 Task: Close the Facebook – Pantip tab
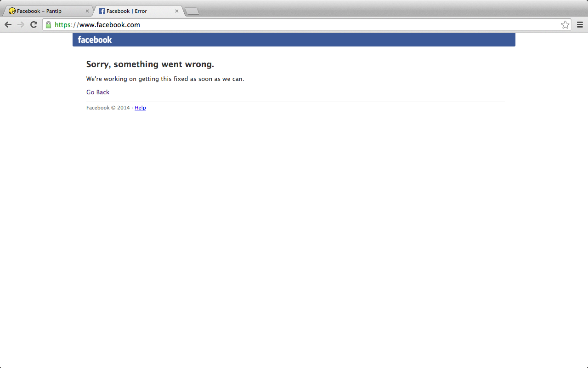(x=87, y=11)
